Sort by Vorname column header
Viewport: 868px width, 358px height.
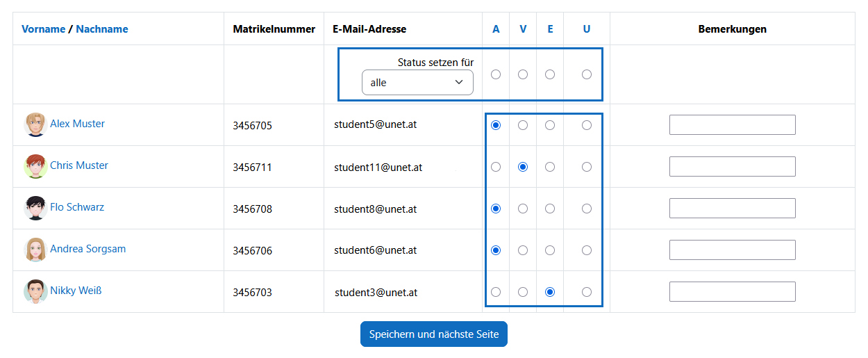pos(43,29)
